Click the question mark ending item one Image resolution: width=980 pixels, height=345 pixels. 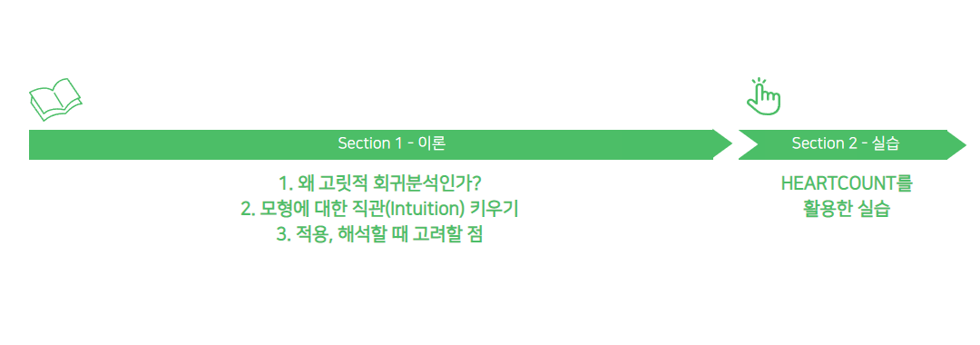point(477,183)
